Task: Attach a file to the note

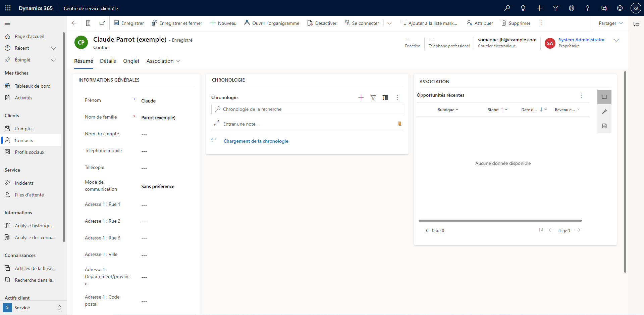Action: click(x=399, y=124)
